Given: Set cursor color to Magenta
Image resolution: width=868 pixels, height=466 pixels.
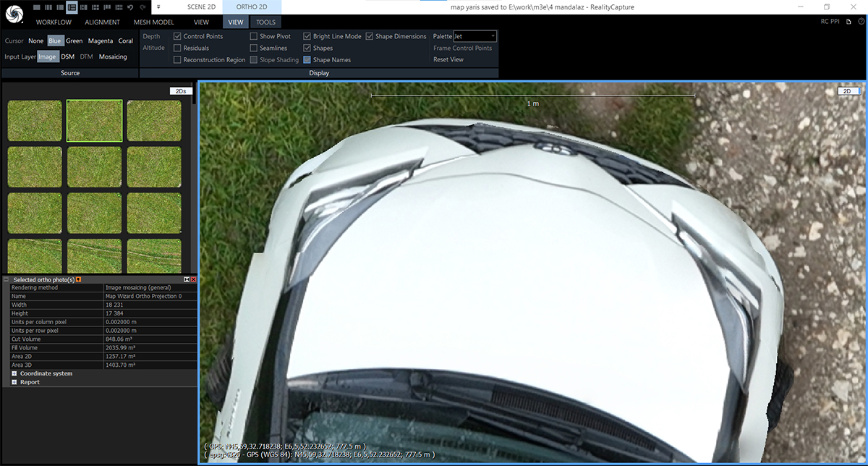Looking at the screenshot, I should point(101,41).
